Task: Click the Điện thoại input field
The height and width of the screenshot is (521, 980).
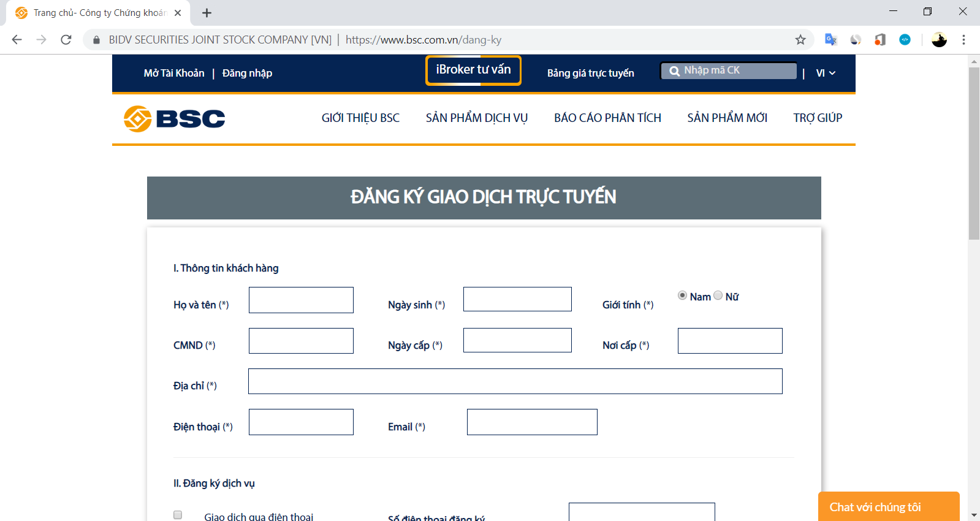Action: [x=301, y=422]
